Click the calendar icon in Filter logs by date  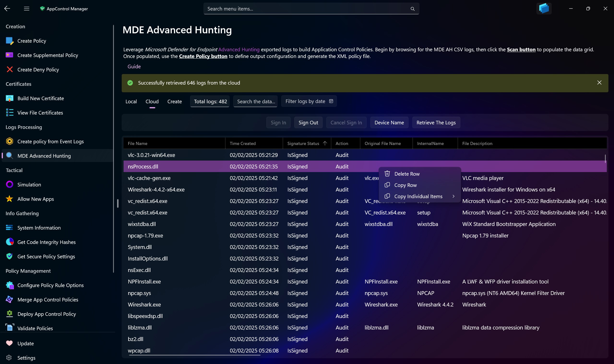(x=331, y=101)
